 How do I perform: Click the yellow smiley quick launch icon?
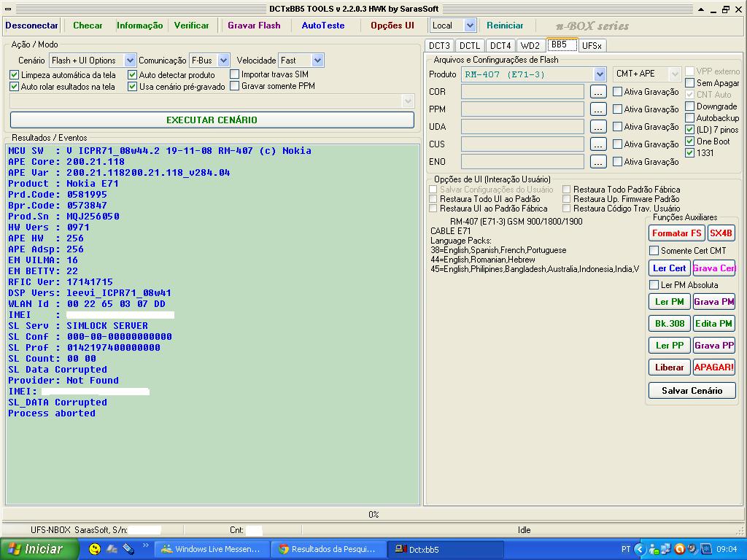(x=95, y=549)
